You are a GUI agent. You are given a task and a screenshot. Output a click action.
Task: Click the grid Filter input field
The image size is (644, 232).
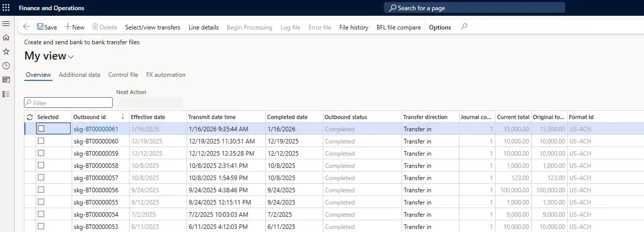69,103
